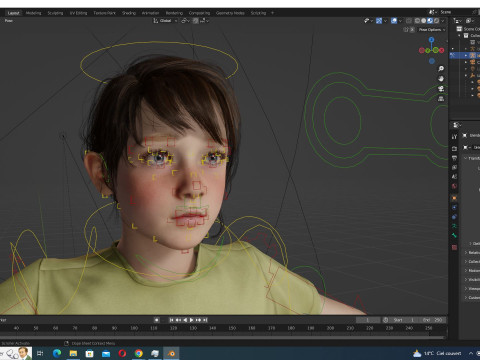Play animation in reverse
The image size is (480, 360).
pyautogui.click(x=185, y=320)
